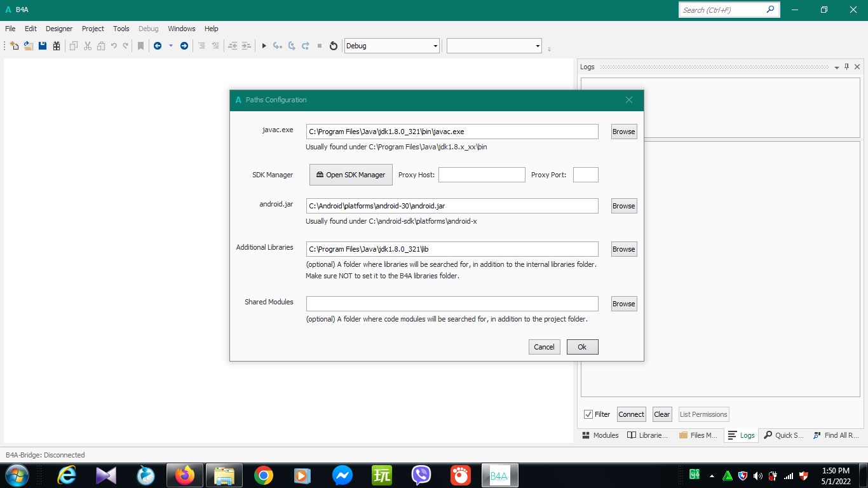Click the New file toolbar icon

pos(15,46)
